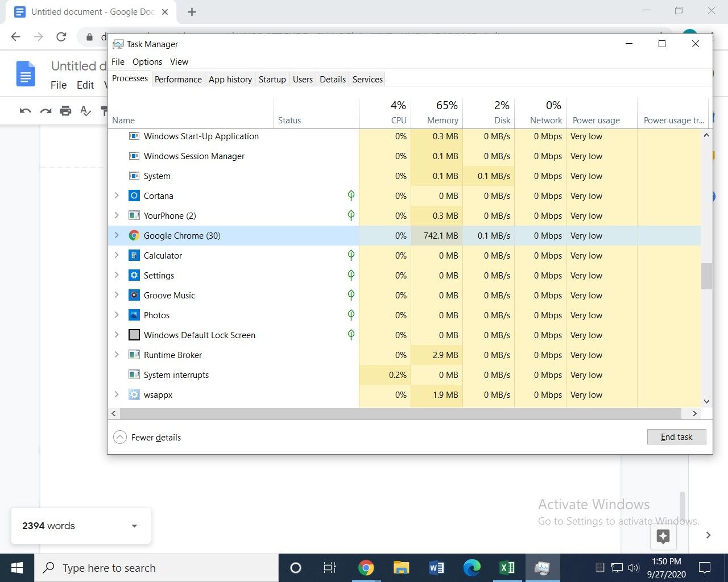
Task: Click the vertical scrollbar thumb in process list
Action: (706, 276)
